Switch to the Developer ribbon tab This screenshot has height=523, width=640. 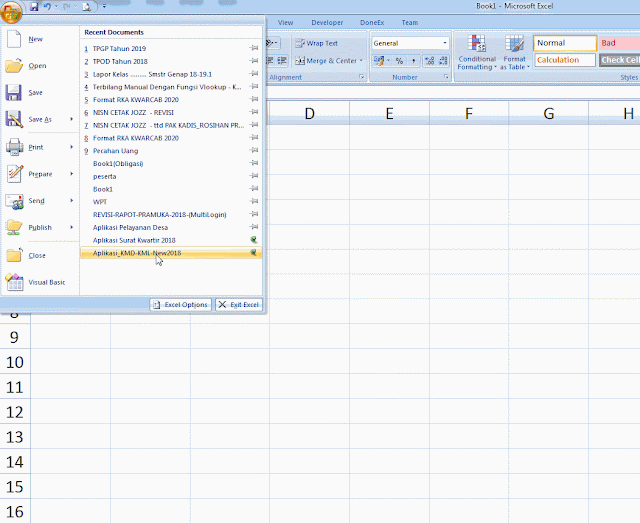(327, 23)
